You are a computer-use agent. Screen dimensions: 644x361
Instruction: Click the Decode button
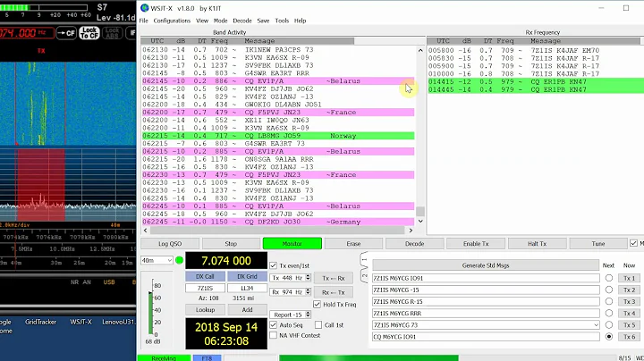414,244
